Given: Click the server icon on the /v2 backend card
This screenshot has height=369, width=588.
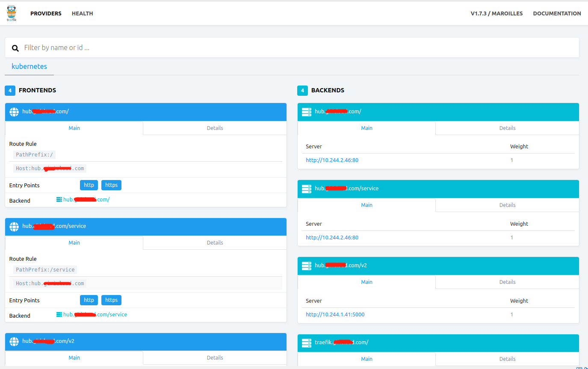Looking at the screenshot, I should coord(307,266).
